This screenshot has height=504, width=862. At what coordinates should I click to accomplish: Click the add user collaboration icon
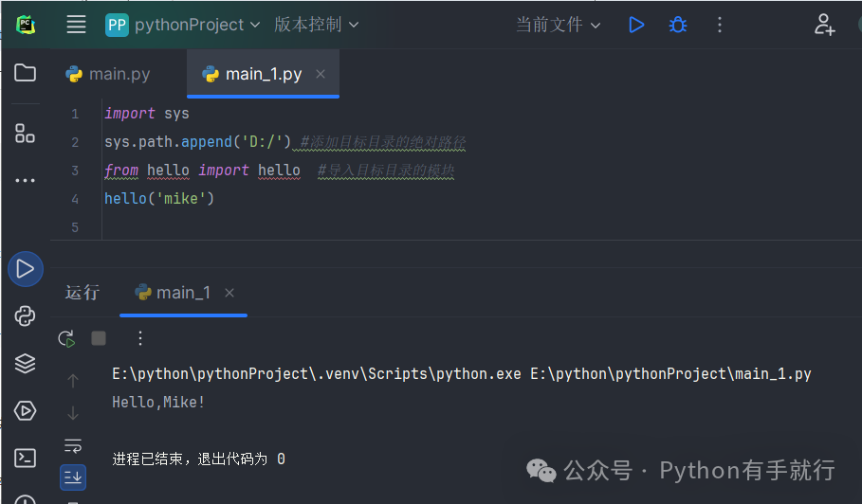pyautogui.click(x=824, y=25)
